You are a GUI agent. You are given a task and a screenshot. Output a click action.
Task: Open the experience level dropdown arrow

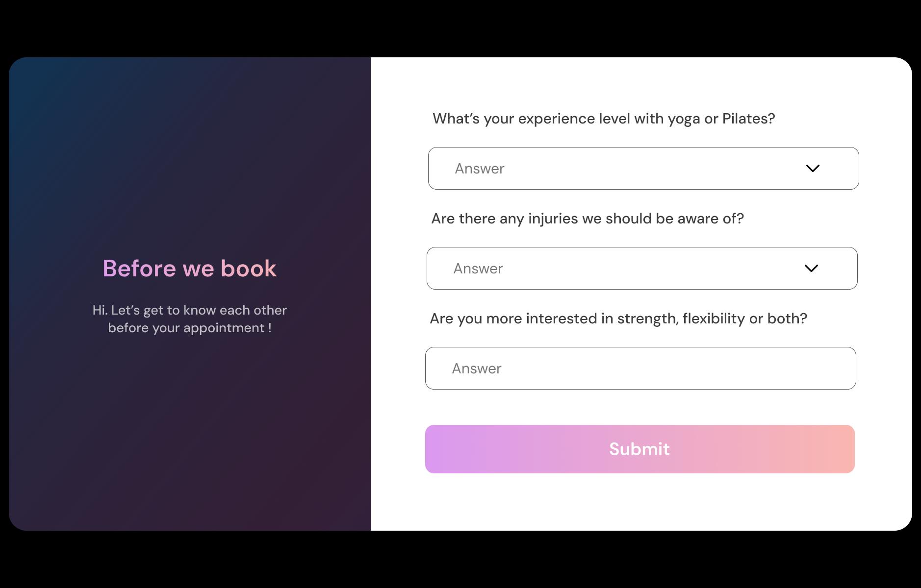(x=813, y=169)
